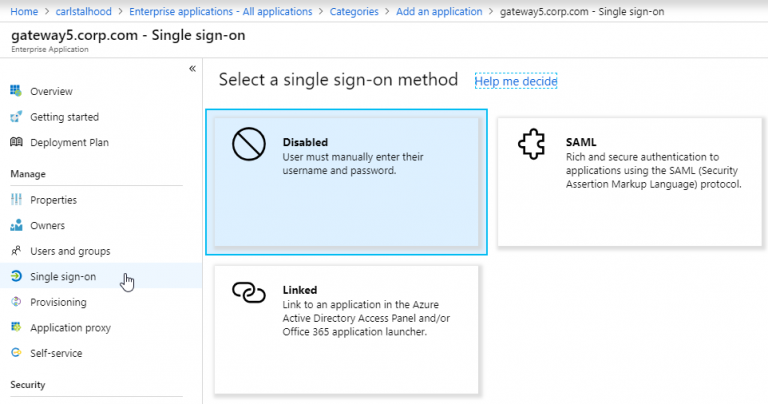This screenshot has height=404, width=768.
Task: Click the Owners people icon
Action: 16,225
